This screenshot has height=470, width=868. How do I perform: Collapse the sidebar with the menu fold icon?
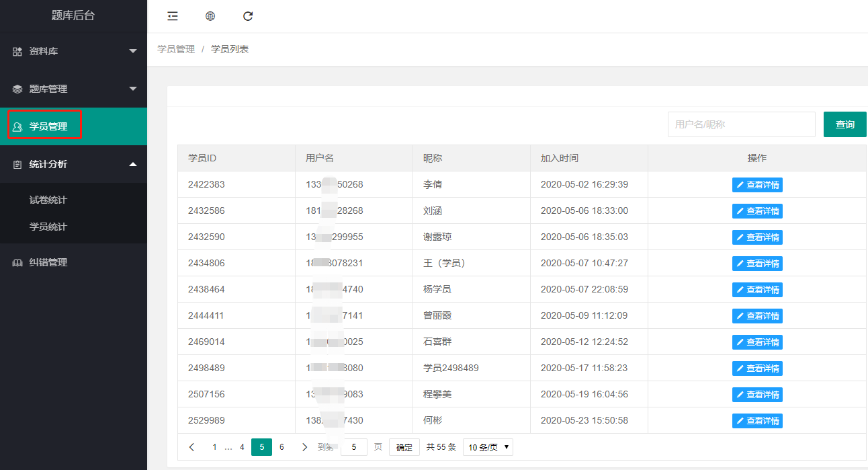(x=173, y=16)
